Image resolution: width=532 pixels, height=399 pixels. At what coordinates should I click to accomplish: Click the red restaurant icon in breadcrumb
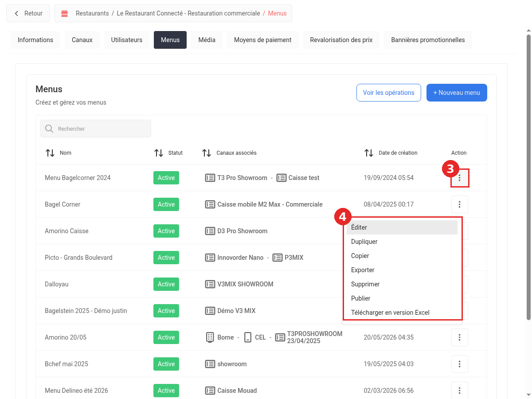[x=65, y=13]
